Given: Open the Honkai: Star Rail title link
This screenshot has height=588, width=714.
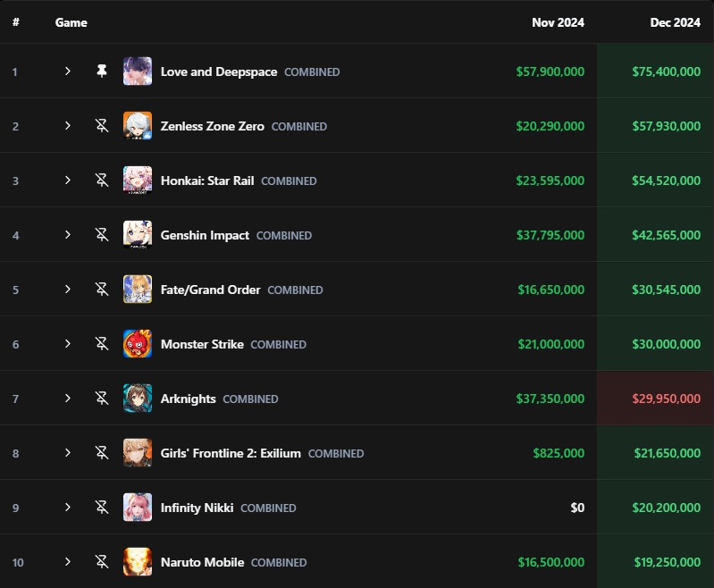Looking at the screenshot, I should [x=207, y=181].
